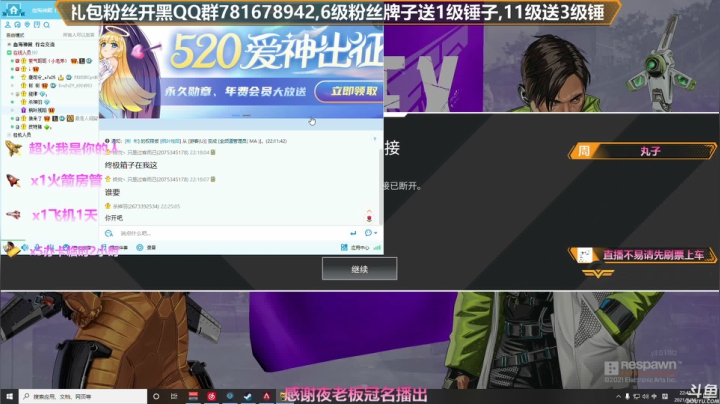Click the Windows Start button
The height and width of the screenshot is (404, 720).
pyautogui.click(x=9, y=396)
